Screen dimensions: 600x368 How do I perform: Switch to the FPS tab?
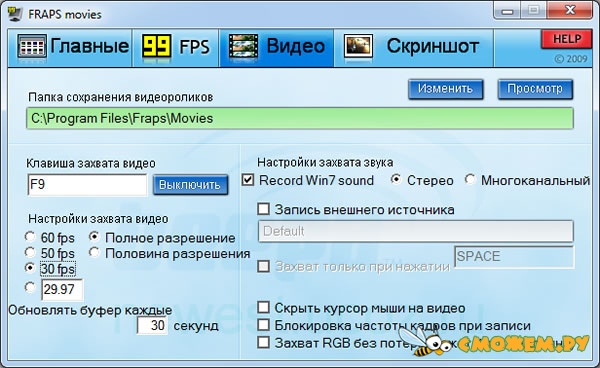(176, 48)
